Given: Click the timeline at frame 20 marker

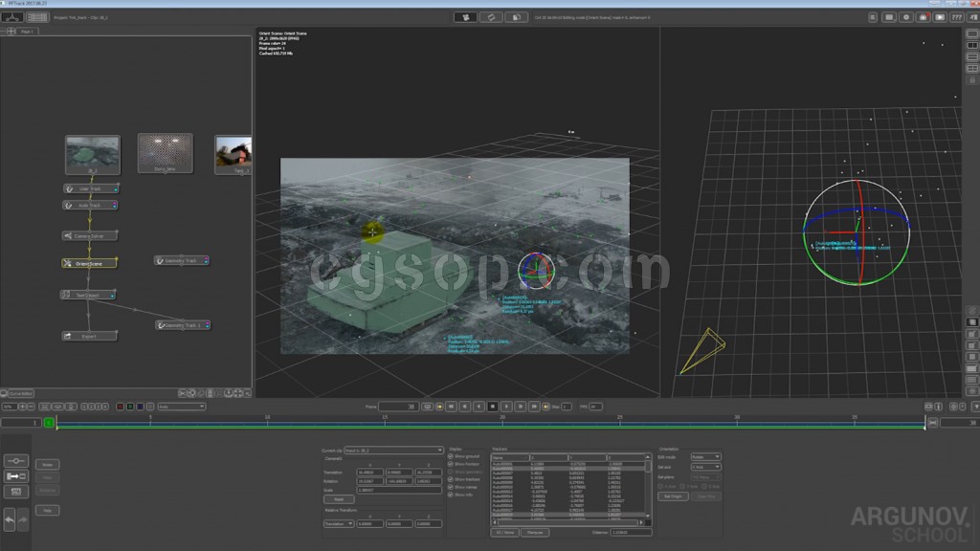Looking at the screenshot, I should [x=502, y=422].
